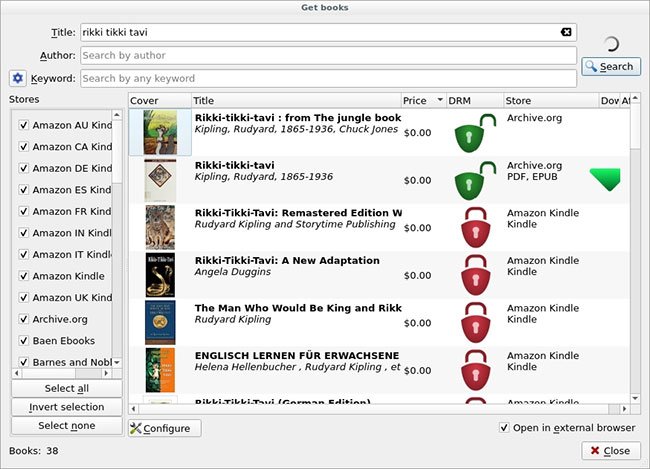This screenshot has width=650, height=469.
Task: Toggle the Archive.org store checkbox
Action: [x=24, y=319]
